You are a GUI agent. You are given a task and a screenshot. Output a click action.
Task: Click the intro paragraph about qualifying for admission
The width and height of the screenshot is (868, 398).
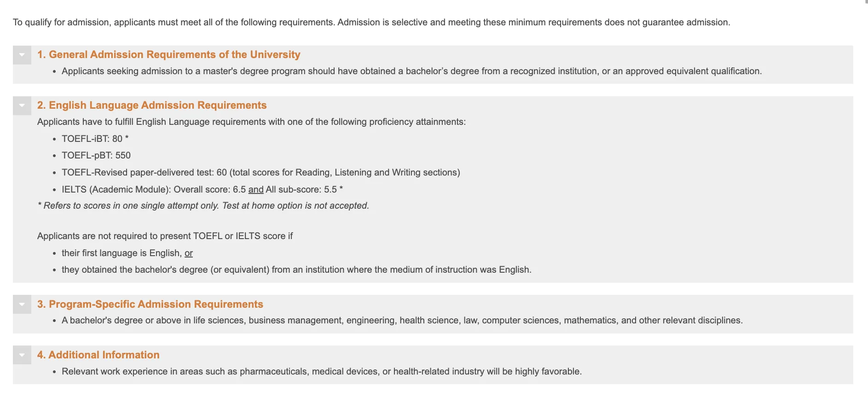pos(371,22)
